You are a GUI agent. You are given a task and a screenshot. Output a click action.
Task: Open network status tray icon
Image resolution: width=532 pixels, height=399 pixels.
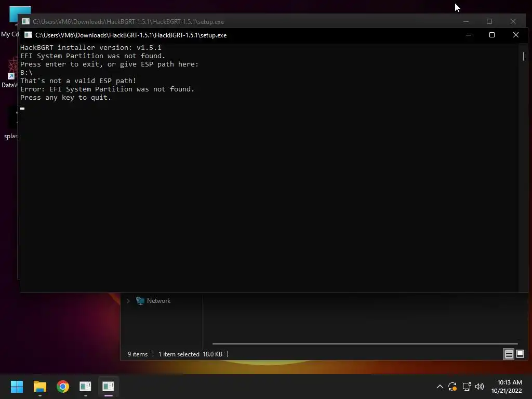(x=467, y=387)
